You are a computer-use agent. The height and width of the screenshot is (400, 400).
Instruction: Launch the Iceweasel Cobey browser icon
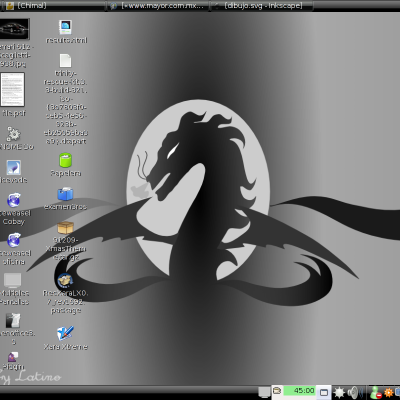tap(14, 200)
